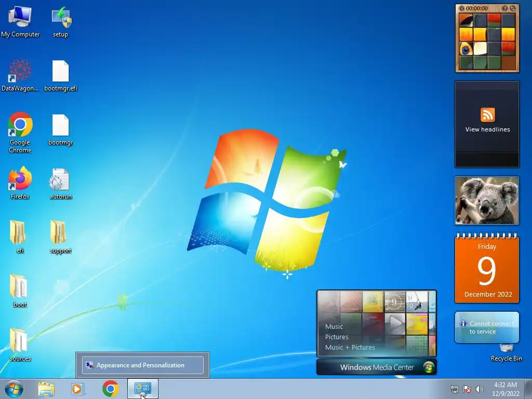Click the taskbar clock showing 4:32 AM
The image size is (532, 399).
pos(506,389)
